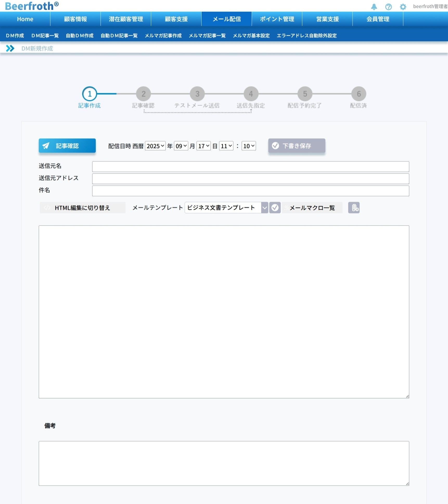Focus the 送信元アドレス input field

(x=250, y=179)
